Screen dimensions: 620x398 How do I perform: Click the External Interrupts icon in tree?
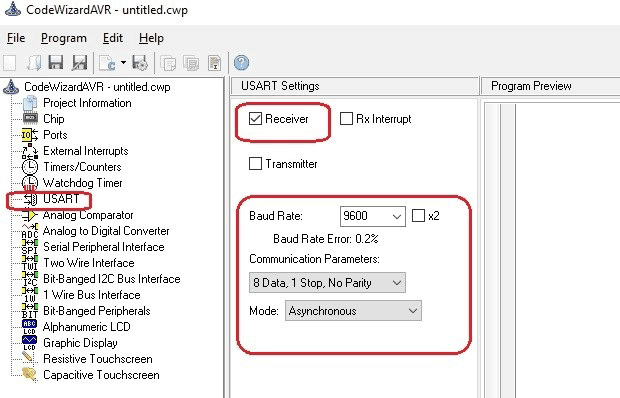pos(30,151)
